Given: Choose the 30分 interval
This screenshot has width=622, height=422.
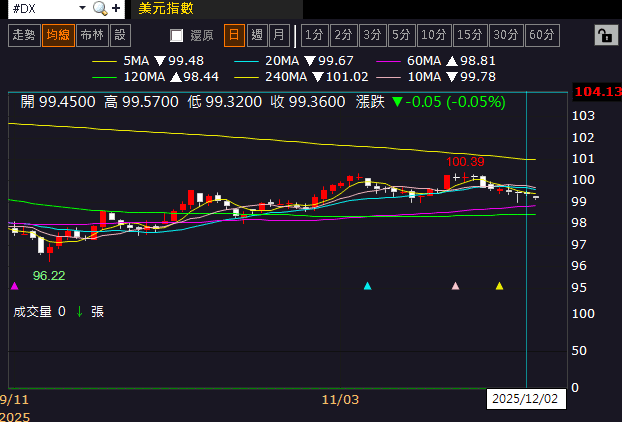Looking at the screenshot, I should (x=507, y=35).
